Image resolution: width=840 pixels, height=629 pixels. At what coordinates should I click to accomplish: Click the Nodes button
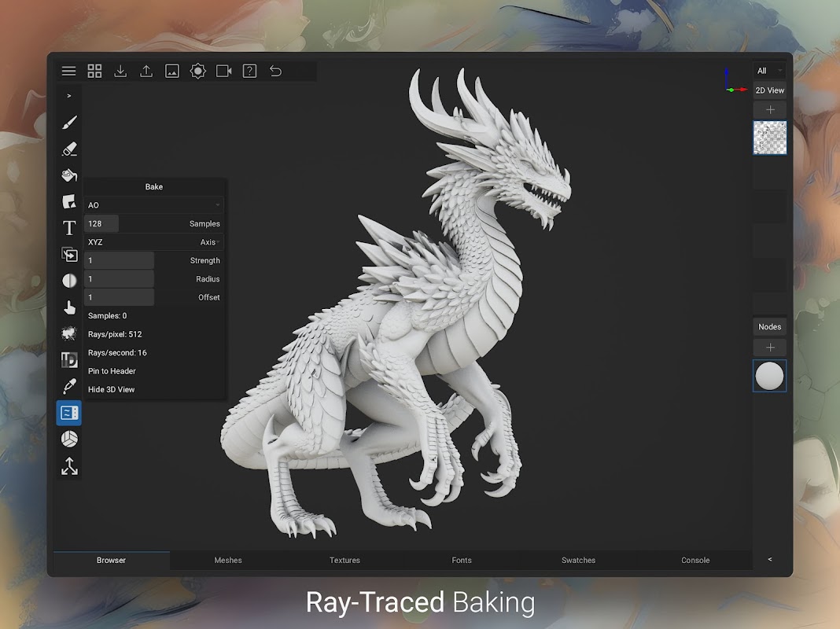pos(770,326)
